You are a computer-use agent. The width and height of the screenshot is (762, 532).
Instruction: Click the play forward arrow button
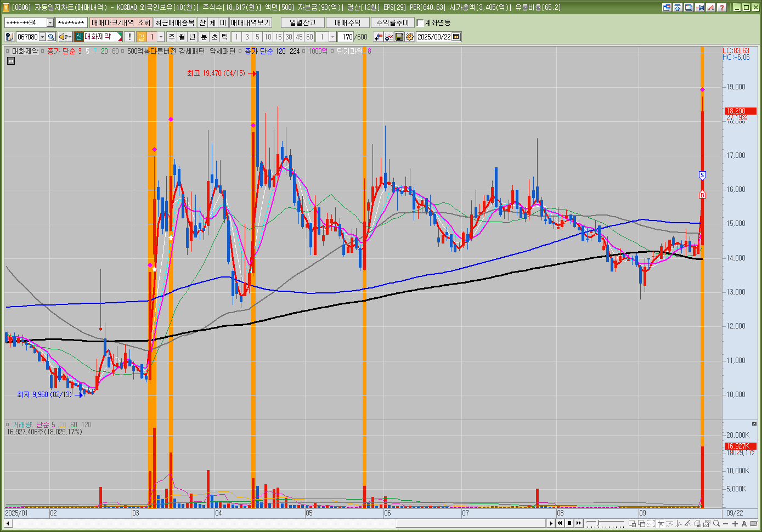(551, 523)
